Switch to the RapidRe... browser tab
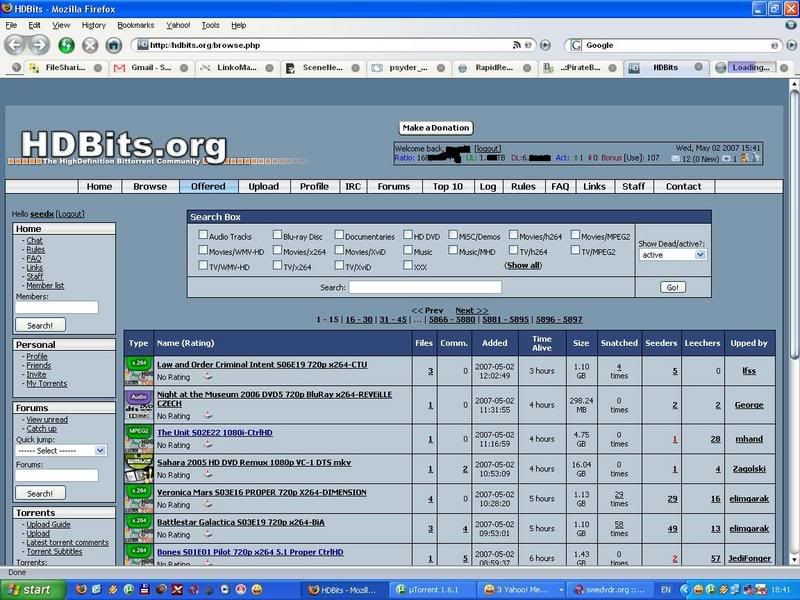 494,68
